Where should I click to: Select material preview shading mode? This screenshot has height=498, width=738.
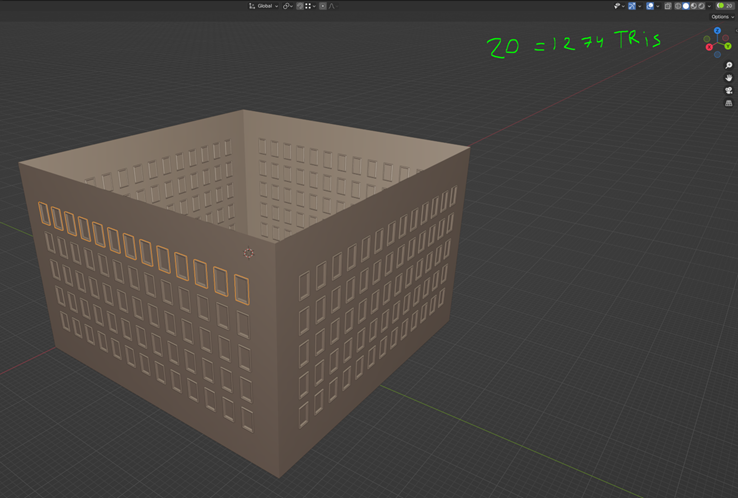[694, 6]
